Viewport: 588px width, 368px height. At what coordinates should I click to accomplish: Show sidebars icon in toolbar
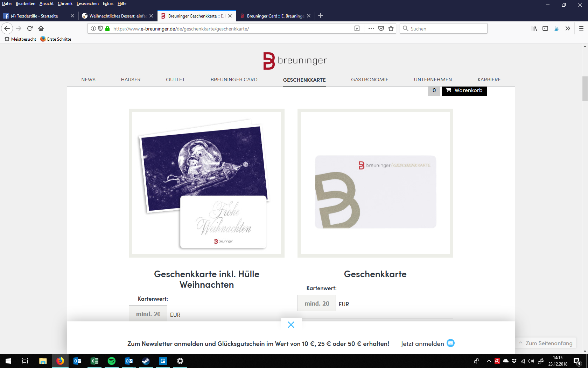(545, 28)
